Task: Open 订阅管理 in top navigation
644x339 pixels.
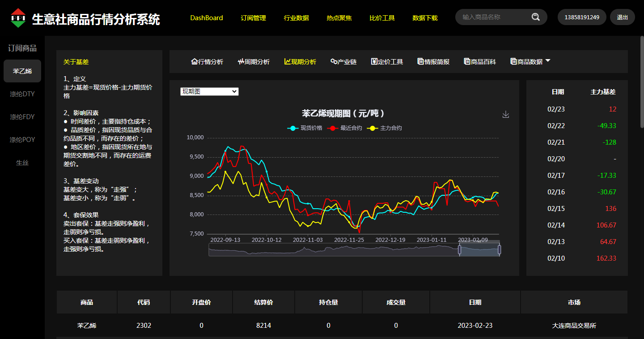Action: (253, 18)
